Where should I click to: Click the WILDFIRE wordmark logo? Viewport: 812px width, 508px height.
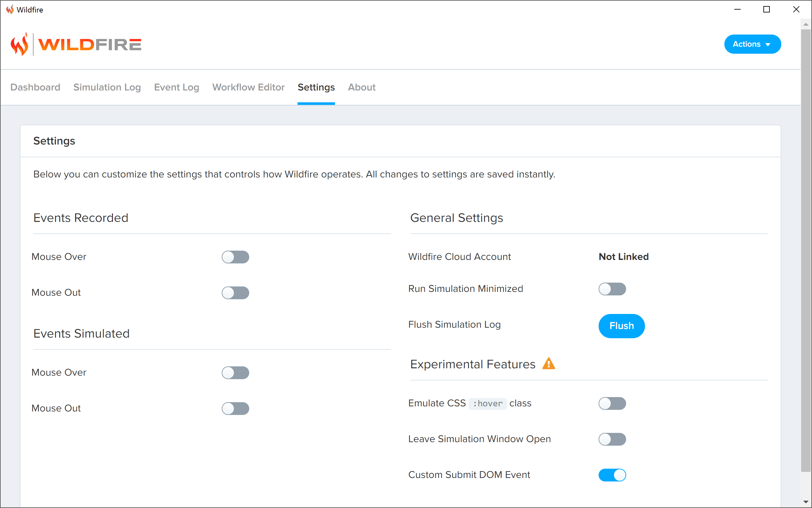(x=90, y=44)
